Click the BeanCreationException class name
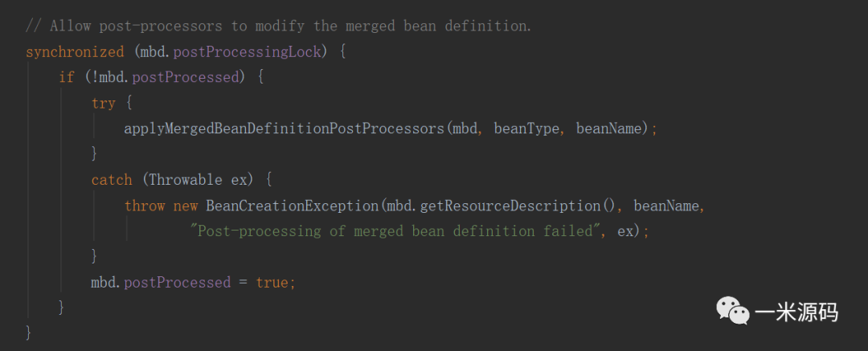Screen dimensions: 868x351 click(293, 206)
